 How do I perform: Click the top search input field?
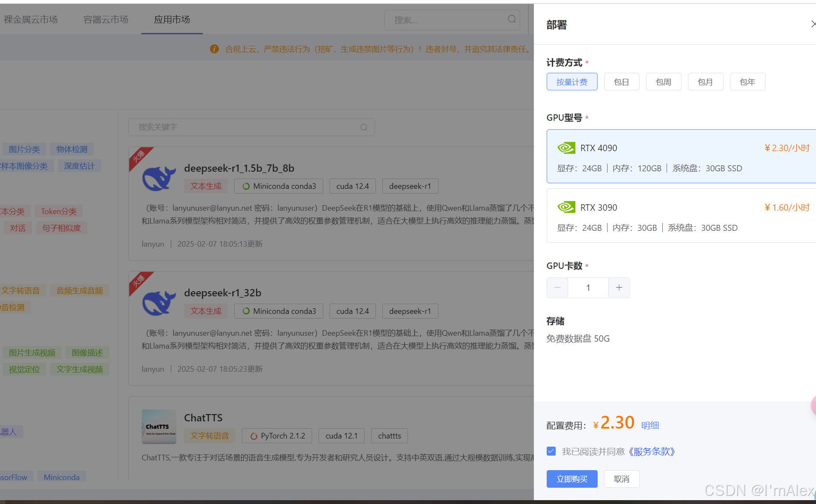(x=452, y=20)
